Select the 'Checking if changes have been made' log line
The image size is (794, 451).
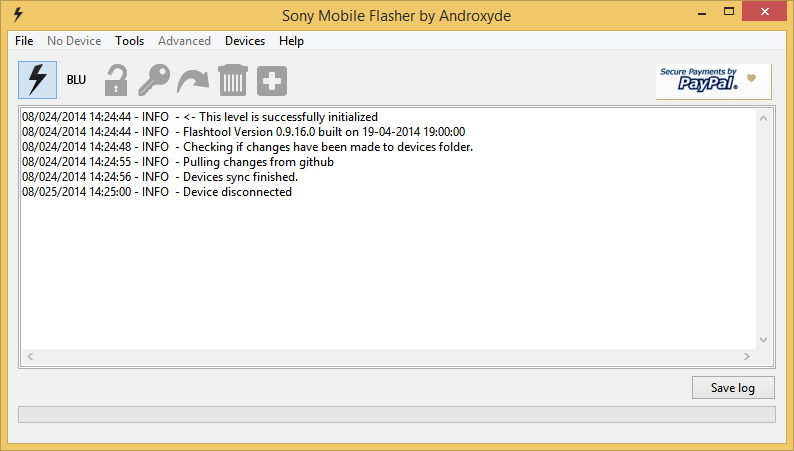click(x=248, y=147)
